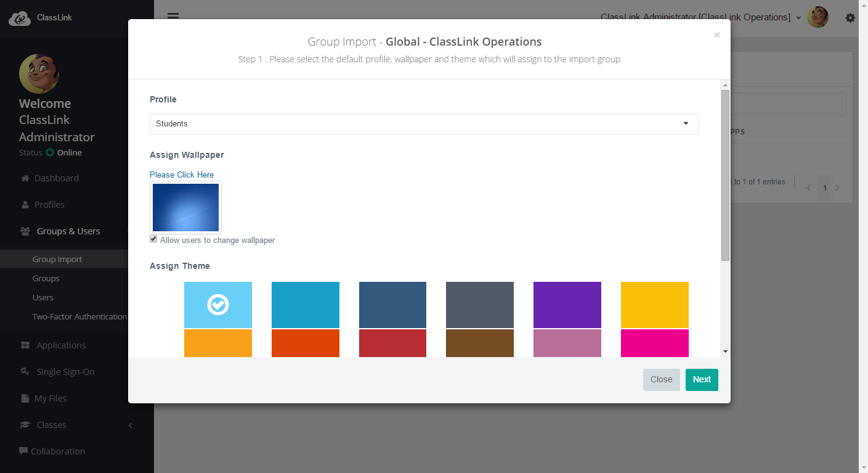Screen dimensions: 868x473
Task: Select Groups & Users menu item
Action: coord(68,231)
